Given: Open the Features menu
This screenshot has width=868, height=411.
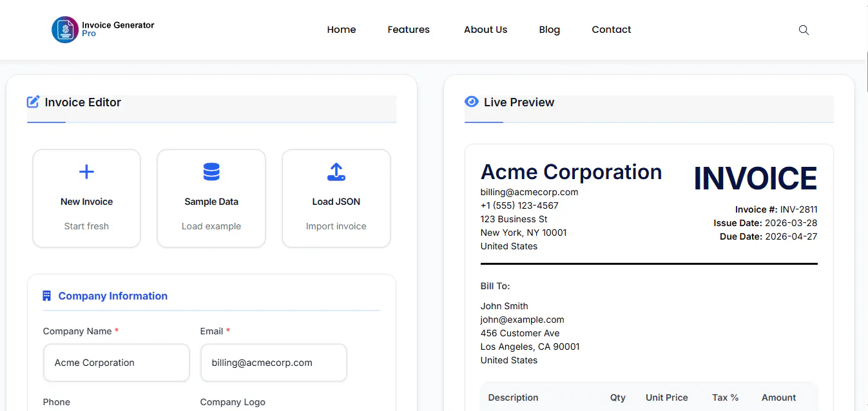Looking at the screenshot, I should click(x=409, y=30).
